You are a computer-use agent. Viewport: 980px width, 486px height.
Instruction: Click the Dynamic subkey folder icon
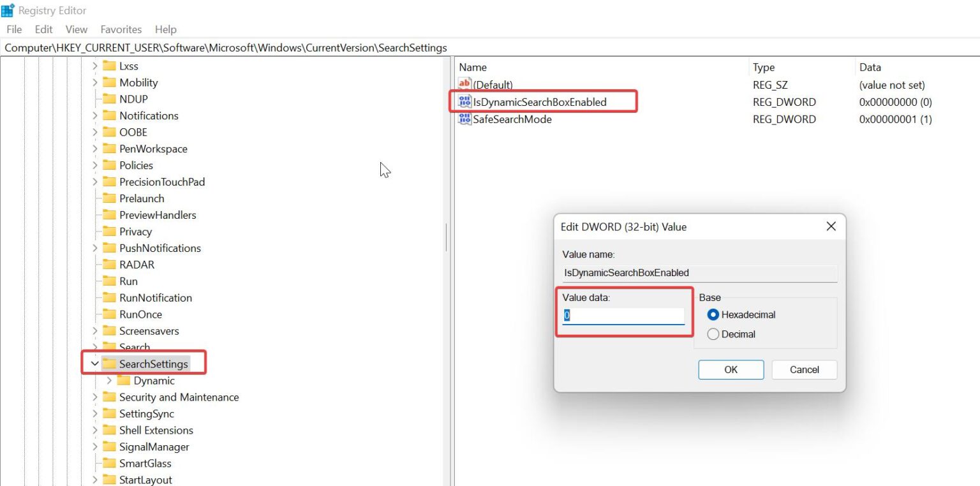click(125, 380)
